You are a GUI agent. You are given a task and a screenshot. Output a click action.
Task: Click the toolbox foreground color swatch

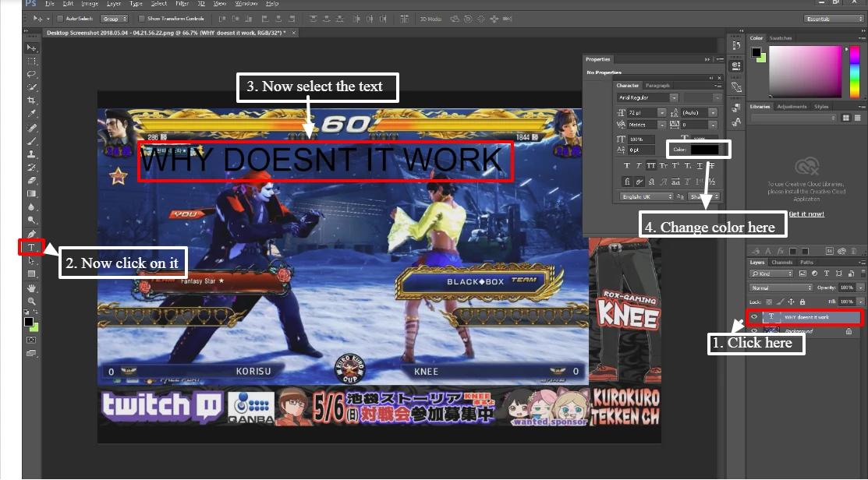tap(29, 322)
